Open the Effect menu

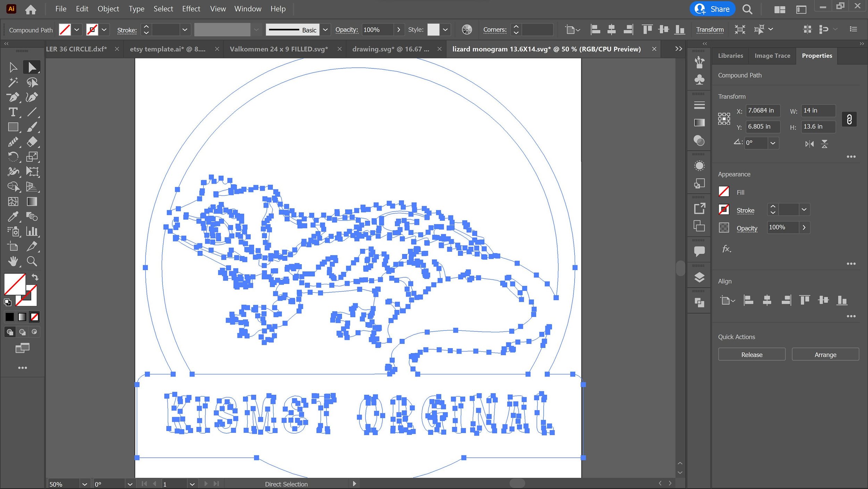click(191, 9)
